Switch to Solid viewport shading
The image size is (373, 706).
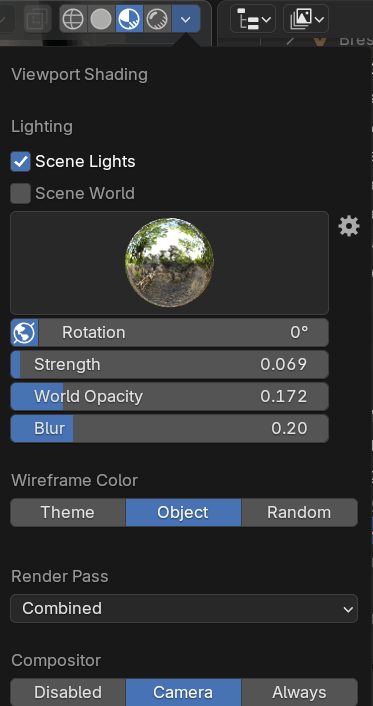[x=101, y=19]
